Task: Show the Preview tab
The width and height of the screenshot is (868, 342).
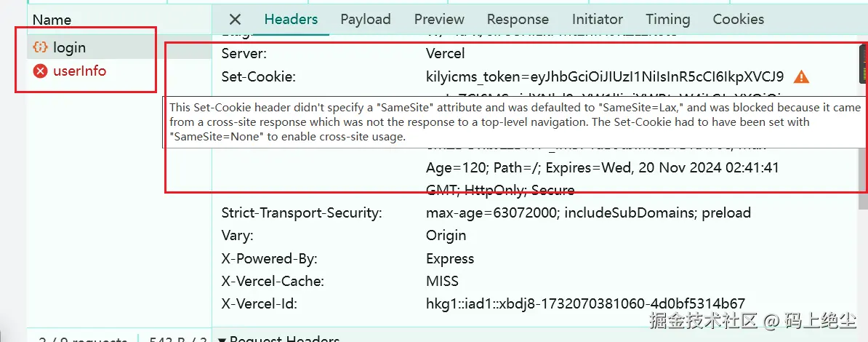Action: pos(439,20)
